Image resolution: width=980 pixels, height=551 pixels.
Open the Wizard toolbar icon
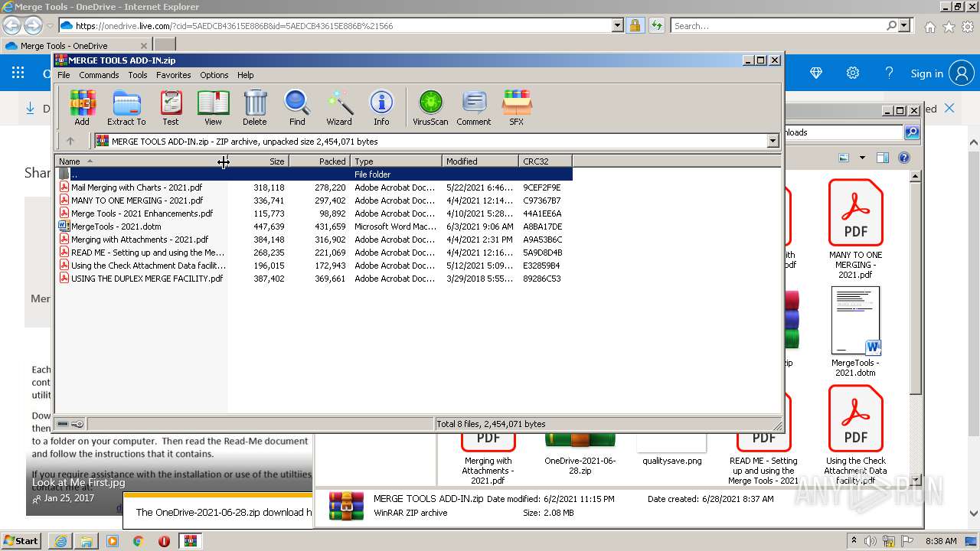339,107
